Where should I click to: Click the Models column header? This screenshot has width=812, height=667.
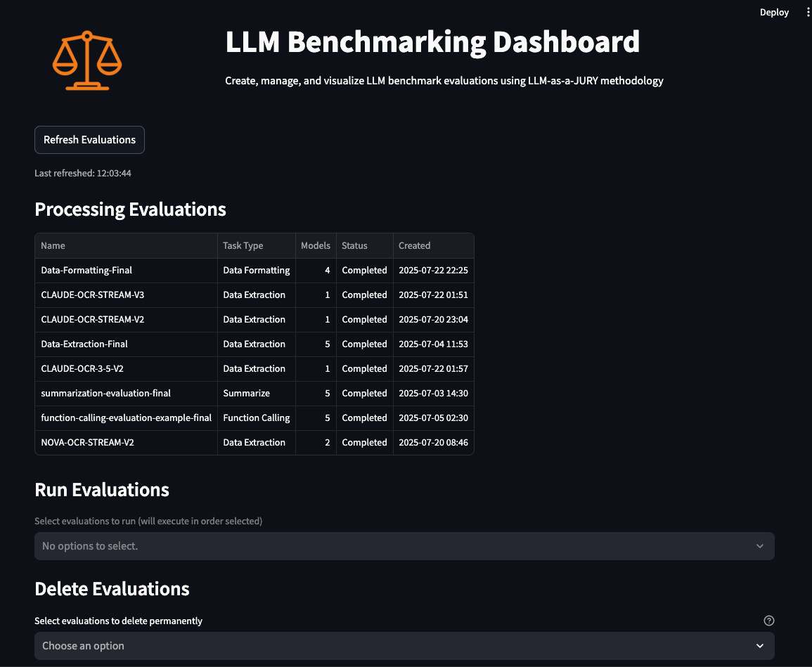pos(315,246)
